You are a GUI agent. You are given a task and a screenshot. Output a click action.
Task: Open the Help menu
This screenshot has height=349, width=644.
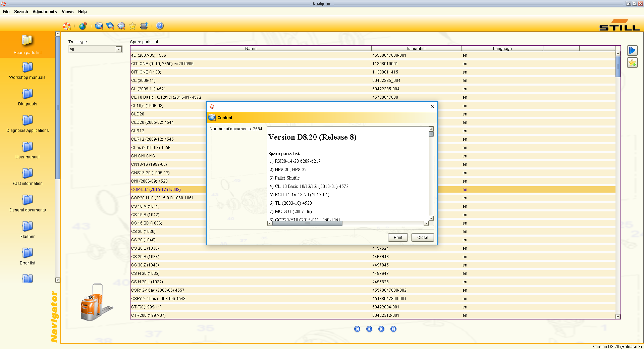point(83,12)
